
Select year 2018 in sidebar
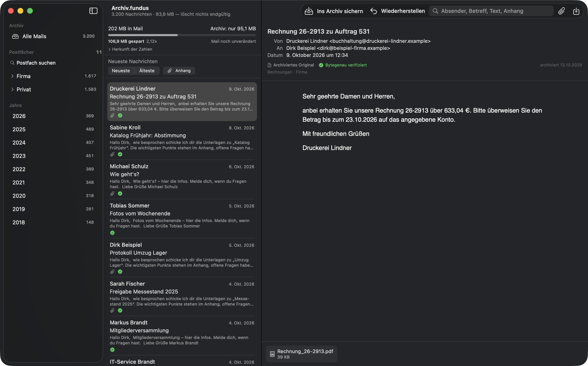pos(53,222)
